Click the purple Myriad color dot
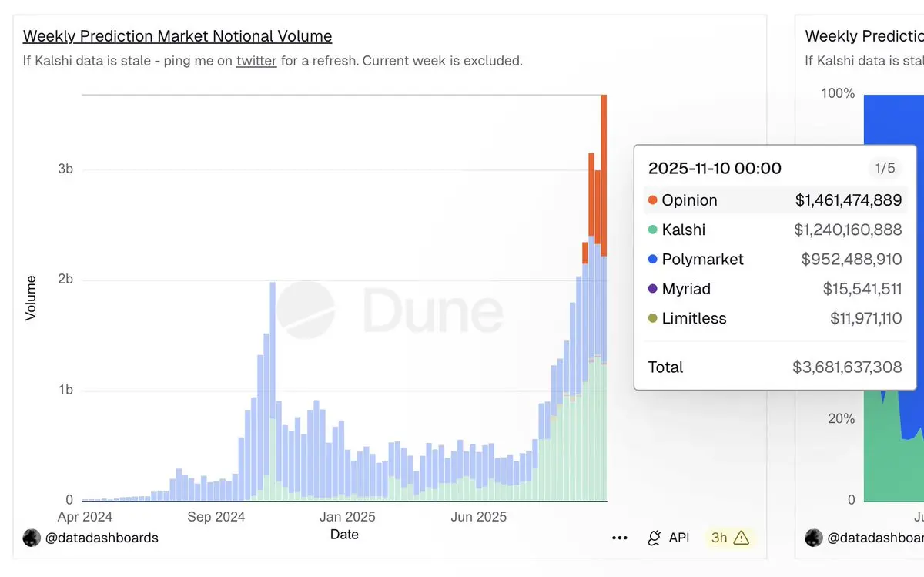 [x=653, y=289]
